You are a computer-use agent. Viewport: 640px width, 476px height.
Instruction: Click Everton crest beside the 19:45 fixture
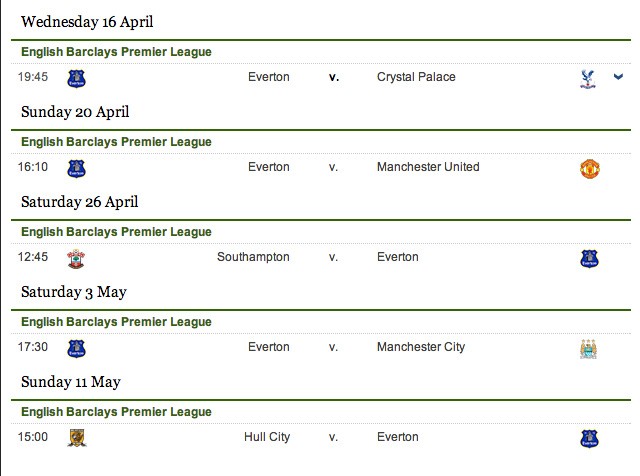[x=76, y=78]
